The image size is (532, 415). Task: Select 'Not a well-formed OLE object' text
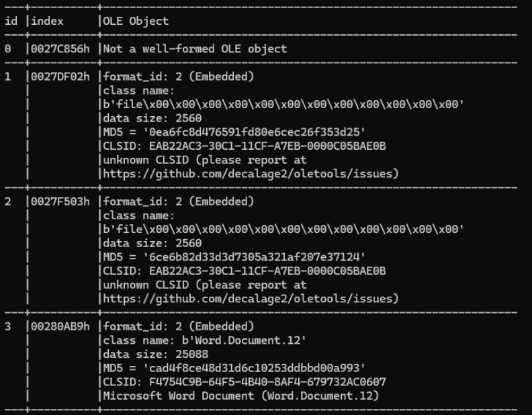coord(195,48)
